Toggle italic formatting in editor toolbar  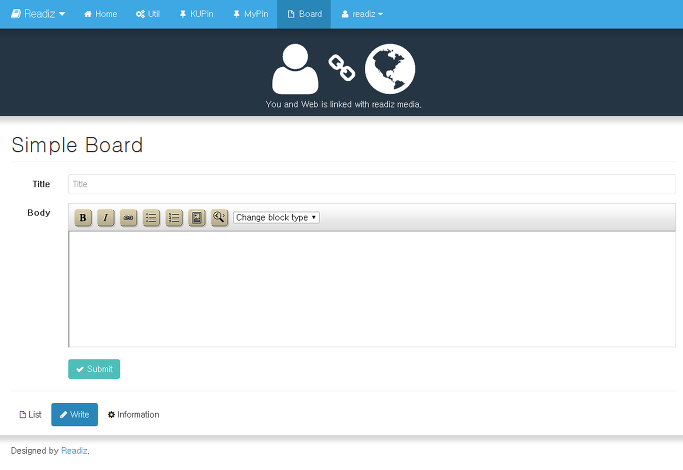[105, 217]
